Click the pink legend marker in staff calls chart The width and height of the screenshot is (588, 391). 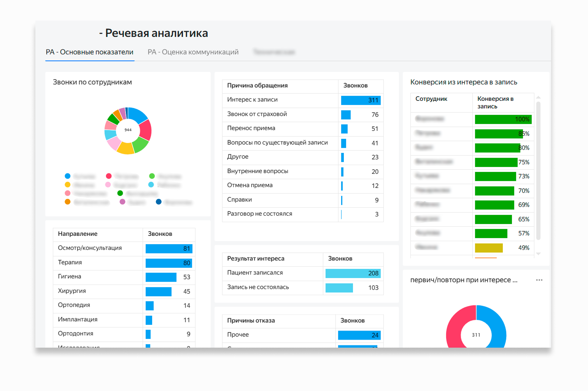point(108,185)
